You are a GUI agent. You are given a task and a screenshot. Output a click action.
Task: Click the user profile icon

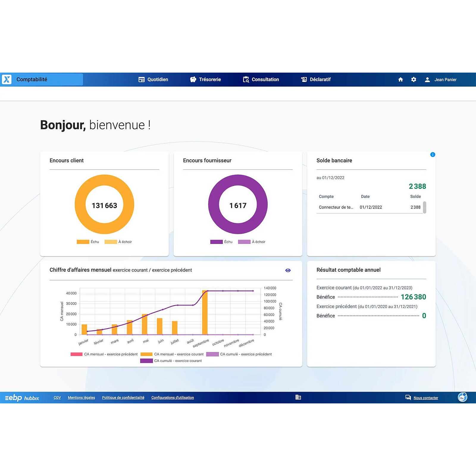pyautogui.click(x=428, y=79)
